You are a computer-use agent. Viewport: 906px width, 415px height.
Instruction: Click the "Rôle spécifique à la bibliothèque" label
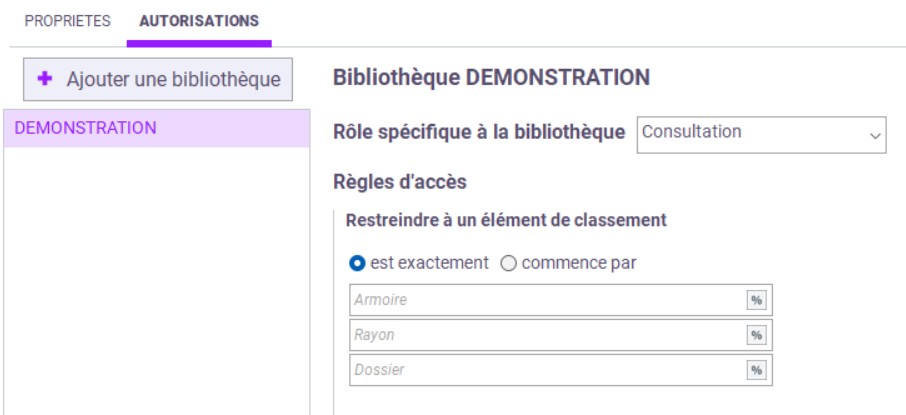pyautogui.click(x=479, y=132)
